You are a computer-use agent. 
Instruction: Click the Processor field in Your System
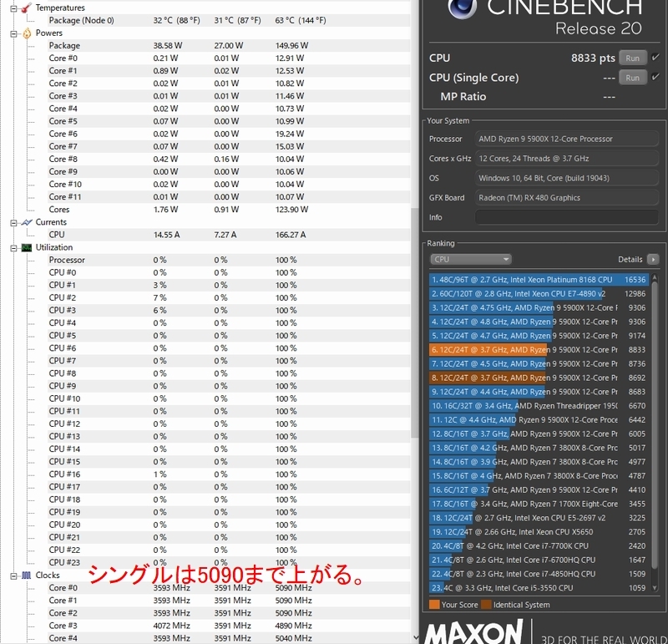[x=567, y=139]
